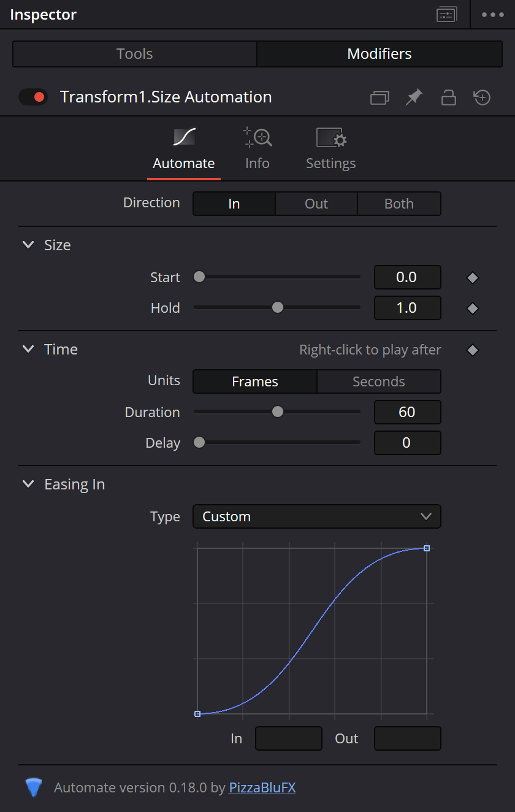The height and width of the screenshot is (812, 515).
Task: Click the Delay slider handle
Action: click(199, 443)
